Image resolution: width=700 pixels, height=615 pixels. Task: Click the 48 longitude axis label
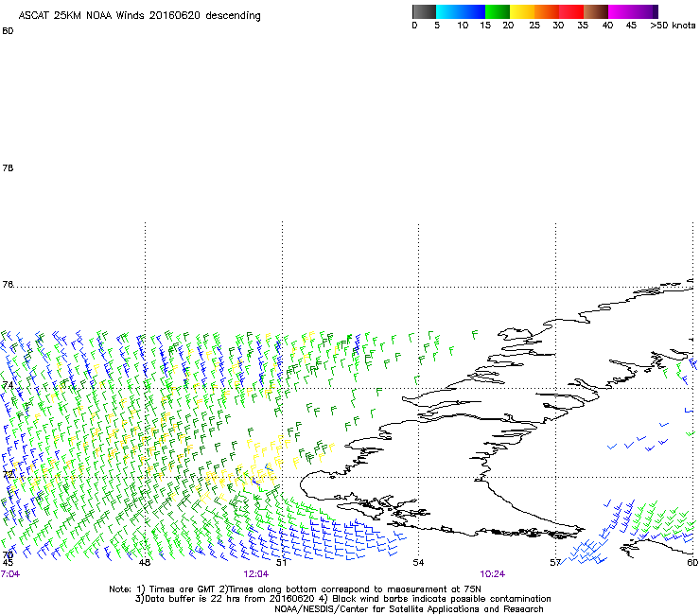145,563
